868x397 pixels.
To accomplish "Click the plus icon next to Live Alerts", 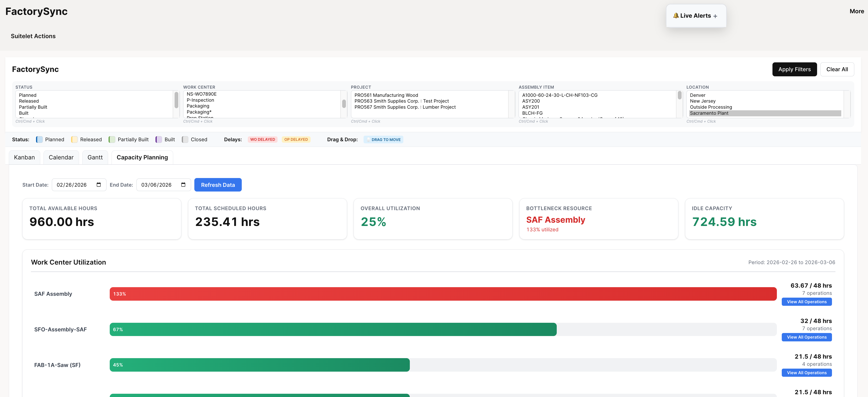I will coord(715,16).
